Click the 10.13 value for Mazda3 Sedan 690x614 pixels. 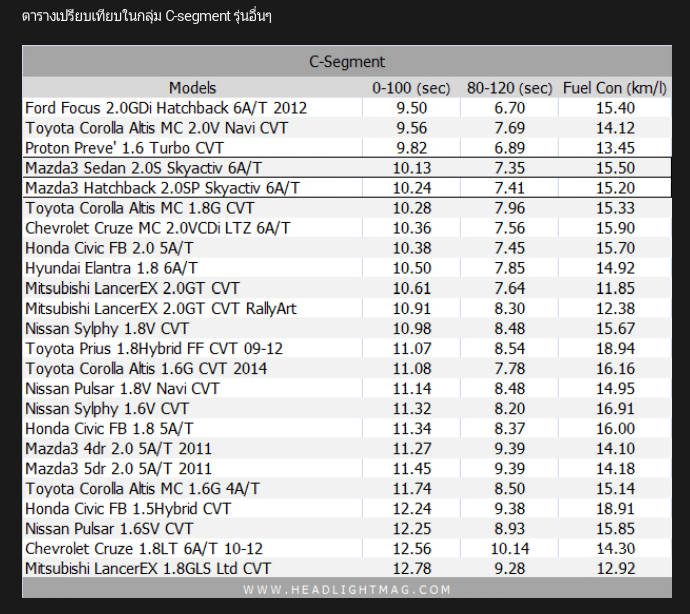[x=411, y=168]
